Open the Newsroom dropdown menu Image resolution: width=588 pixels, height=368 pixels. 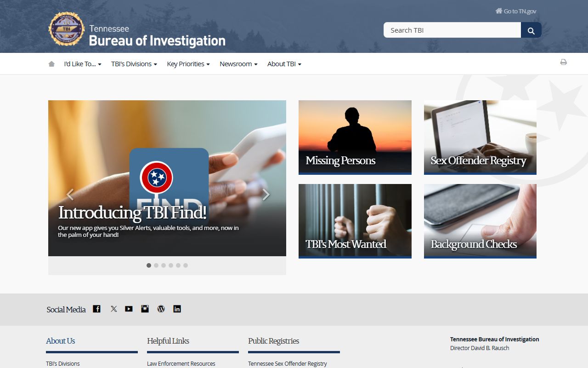tap(238, 64)
